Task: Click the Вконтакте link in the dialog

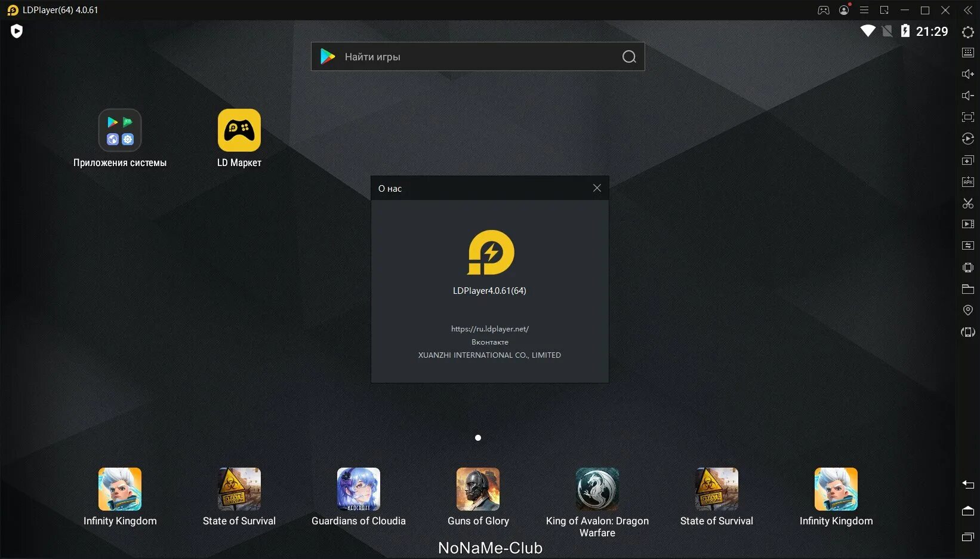Action: (x=490, y=342)
